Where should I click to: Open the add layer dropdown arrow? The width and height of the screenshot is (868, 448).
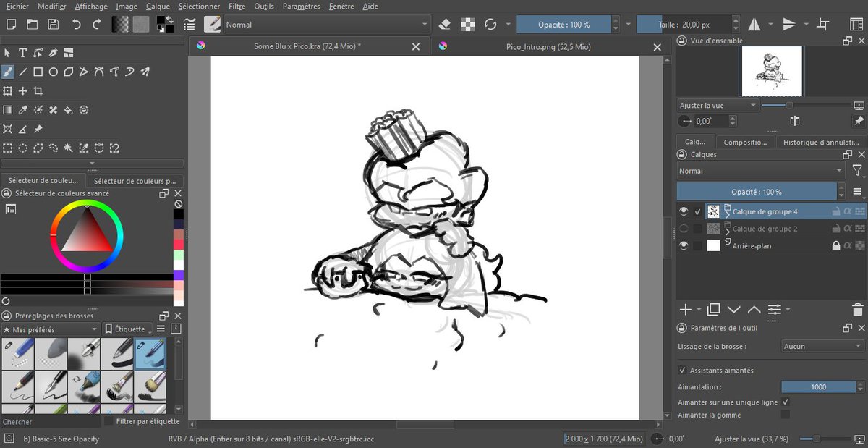tap(699, 310)
